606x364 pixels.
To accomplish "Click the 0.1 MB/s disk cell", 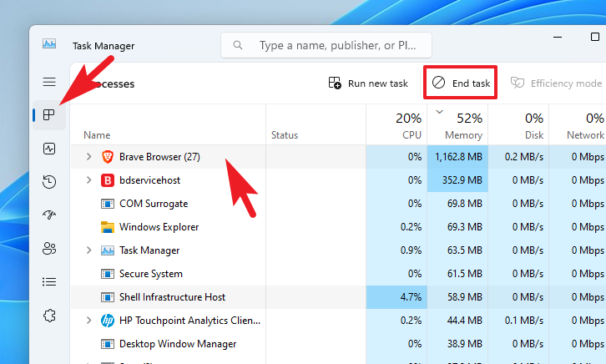I will [x=518, y=321].
